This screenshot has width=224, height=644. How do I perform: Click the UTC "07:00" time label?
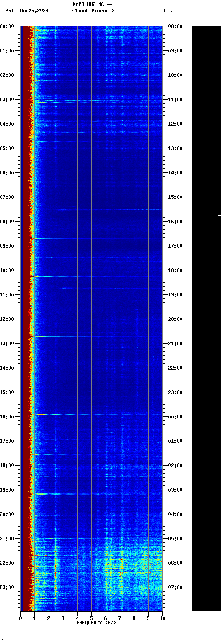(x=175, y=587)
